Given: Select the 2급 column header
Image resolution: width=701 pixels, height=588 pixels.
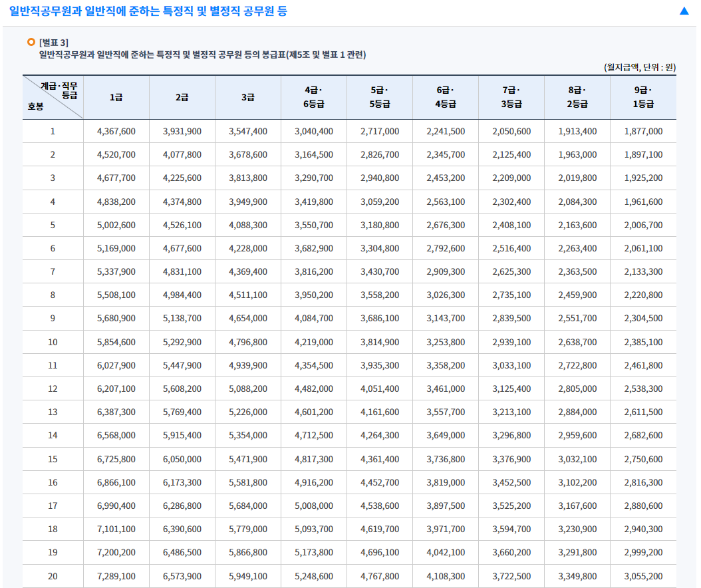Looking at the screenshot, I should point(182,97).
